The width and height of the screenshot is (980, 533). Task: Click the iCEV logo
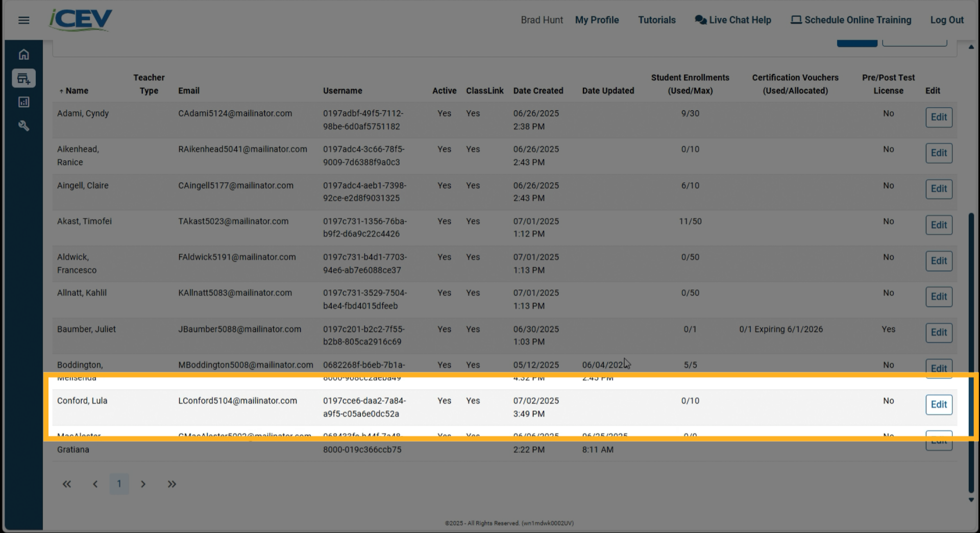tap(80, 19)
